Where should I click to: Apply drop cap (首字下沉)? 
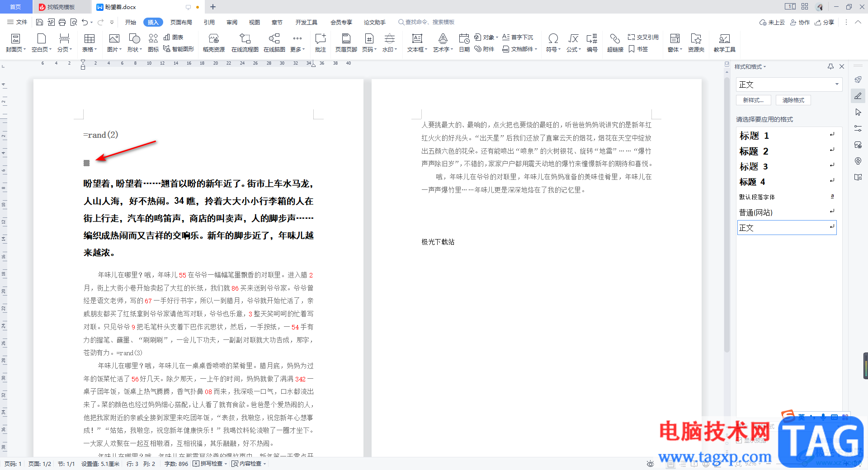pos(518,37)
